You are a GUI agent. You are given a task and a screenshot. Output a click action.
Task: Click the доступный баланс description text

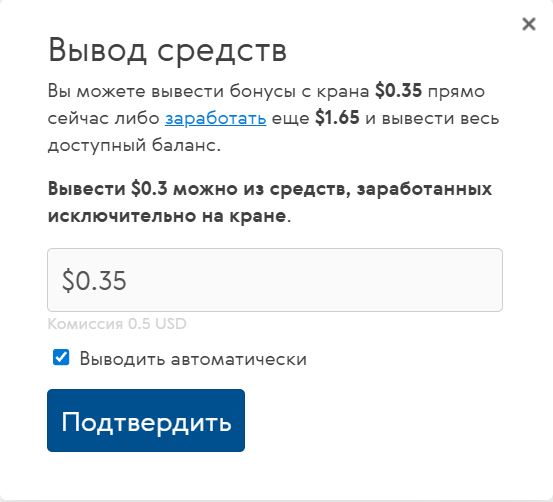pos(134,145)
